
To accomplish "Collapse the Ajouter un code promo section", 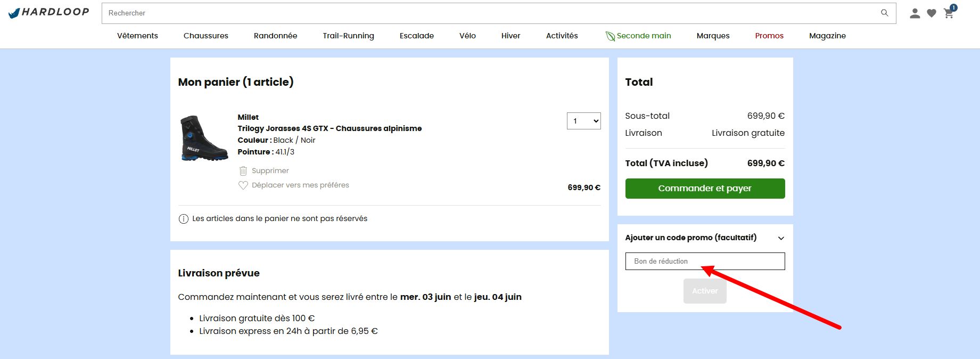I will coord(781,238).
